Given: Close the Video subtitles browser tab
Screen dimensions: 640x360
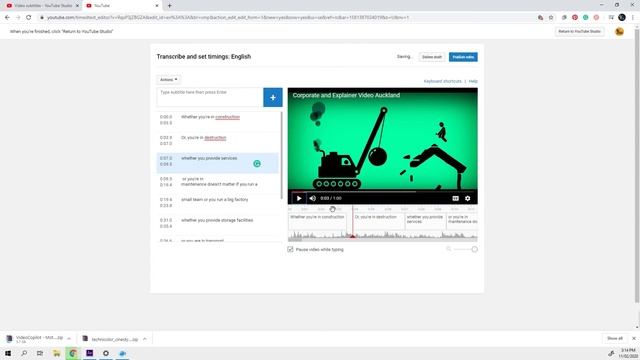Looking at the screenshot, I should coord(77,6).
